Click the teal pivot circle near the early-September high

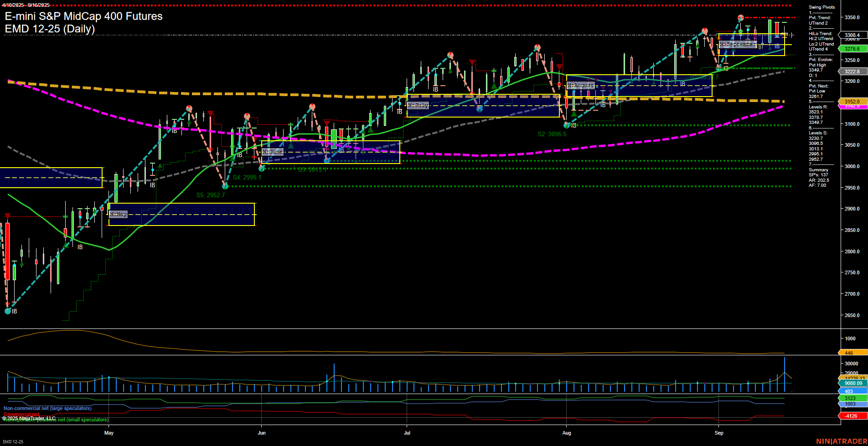tap(748, 29)
